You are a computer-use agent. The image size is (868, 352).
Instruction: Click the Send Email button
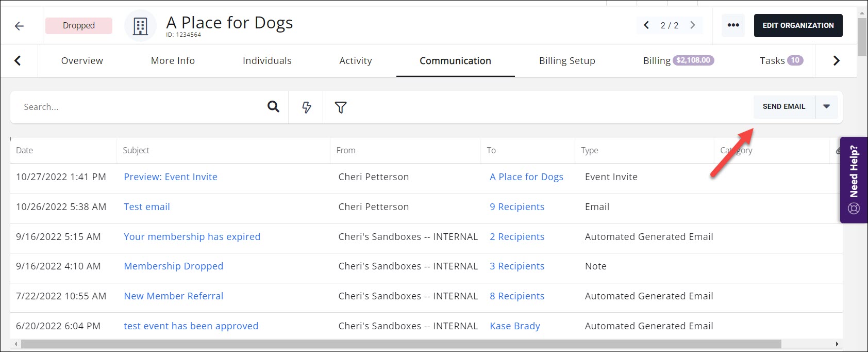tap(783, 107)
